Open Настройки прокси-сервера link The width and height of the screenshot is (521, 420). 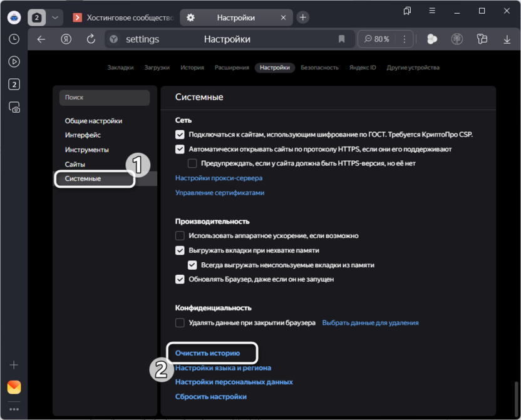point(219,178)
